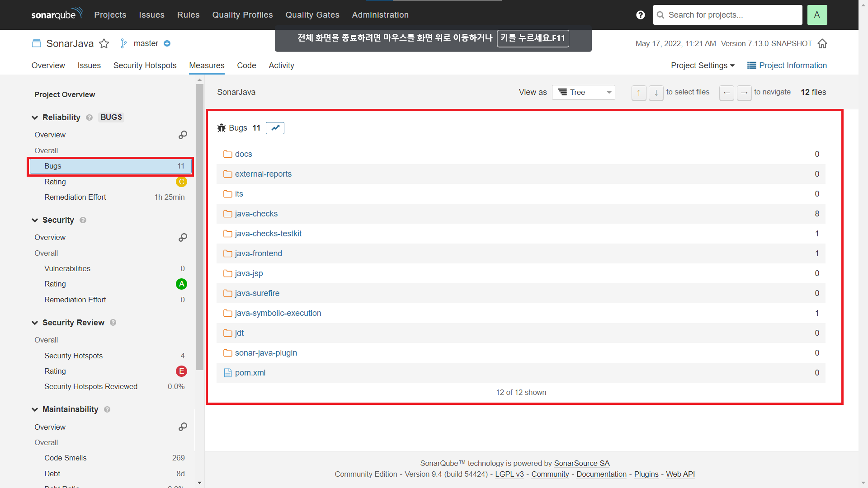Click the file icon of pom.xml

click(x=228, y=373)
